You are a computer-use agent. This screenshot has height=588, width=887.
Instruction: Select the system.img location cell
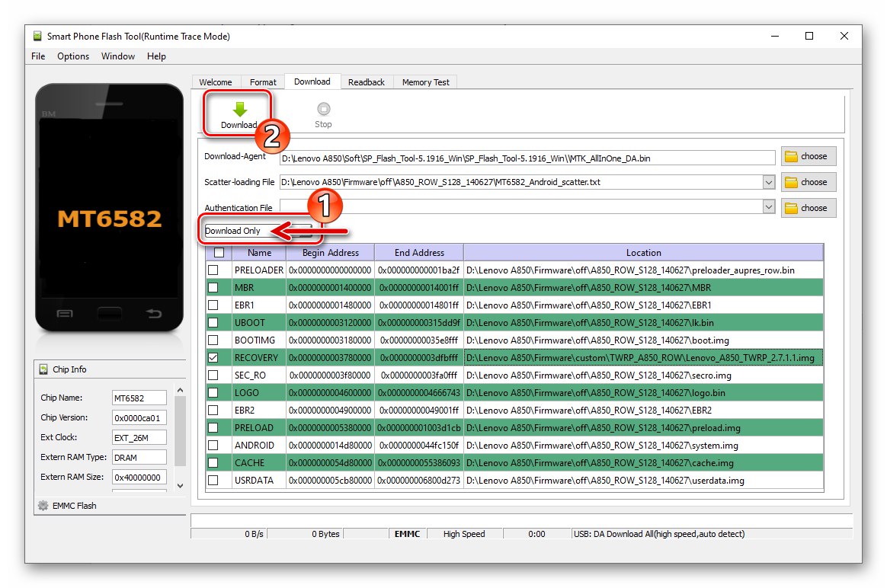coord(644,446)
